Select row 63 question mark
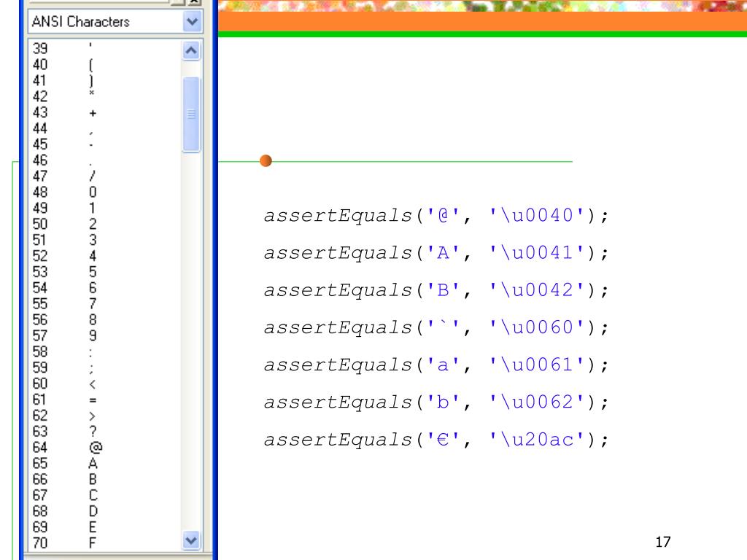This screenshot has height=560, width=747. pos(105,432)
